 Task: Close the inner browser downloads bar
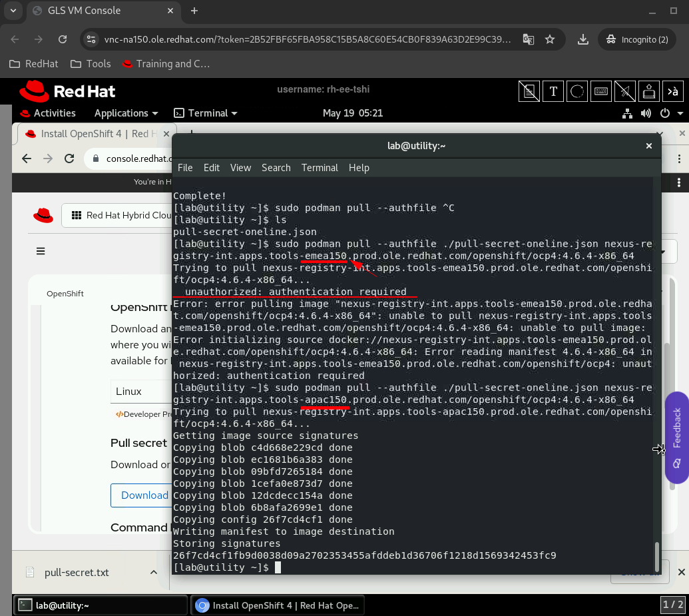[681, 572]
